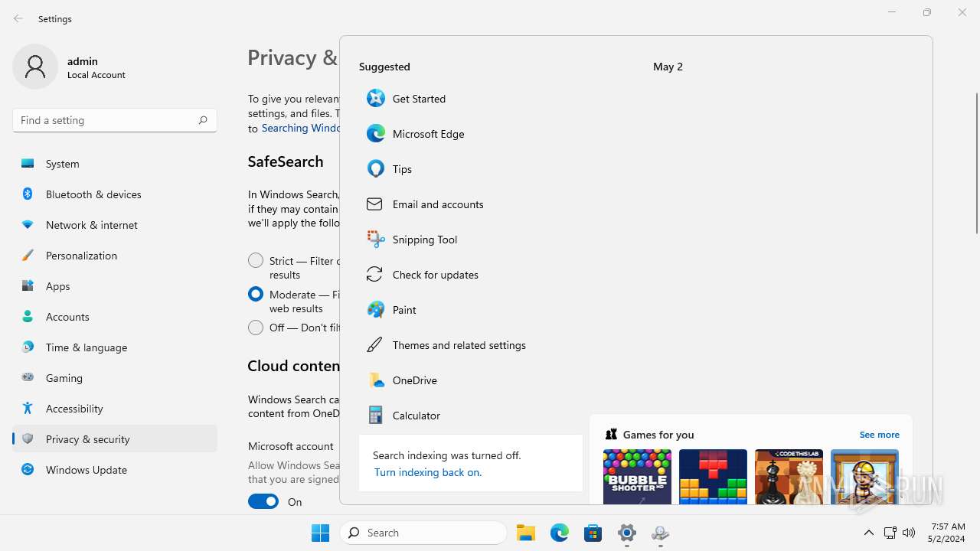Click the network icon in system tray

point(890,533)
